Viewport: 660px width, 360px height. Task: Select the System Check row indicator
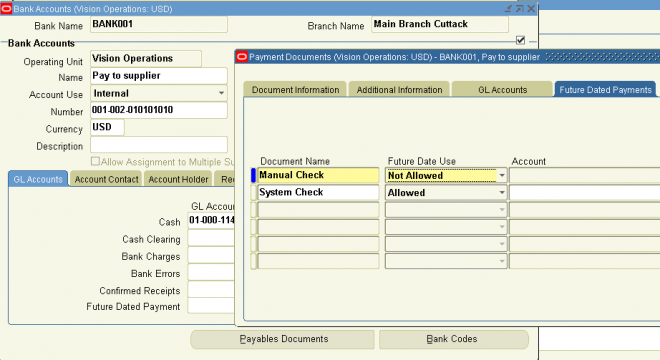point(253,192)
